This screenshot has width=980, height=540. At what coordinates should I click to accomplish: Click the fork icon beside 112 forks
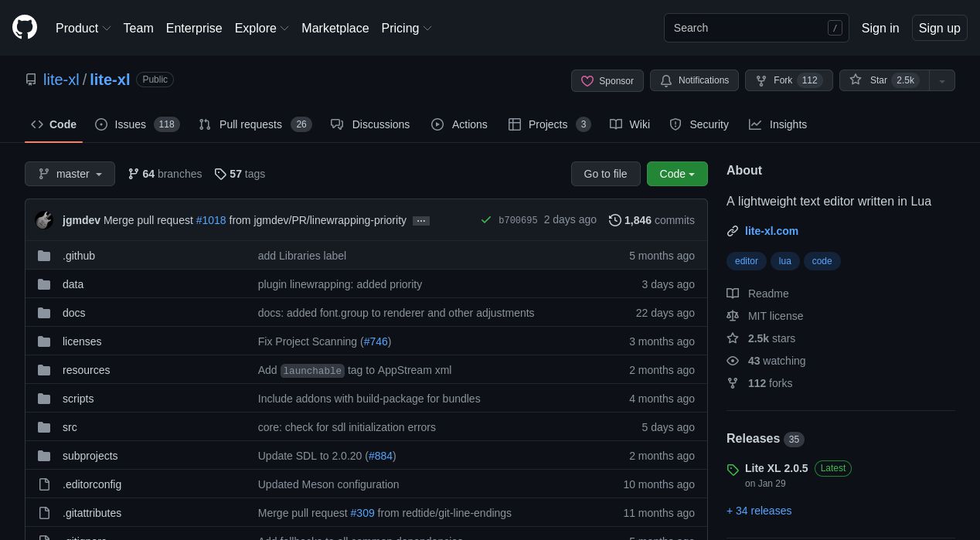point(733,383)
